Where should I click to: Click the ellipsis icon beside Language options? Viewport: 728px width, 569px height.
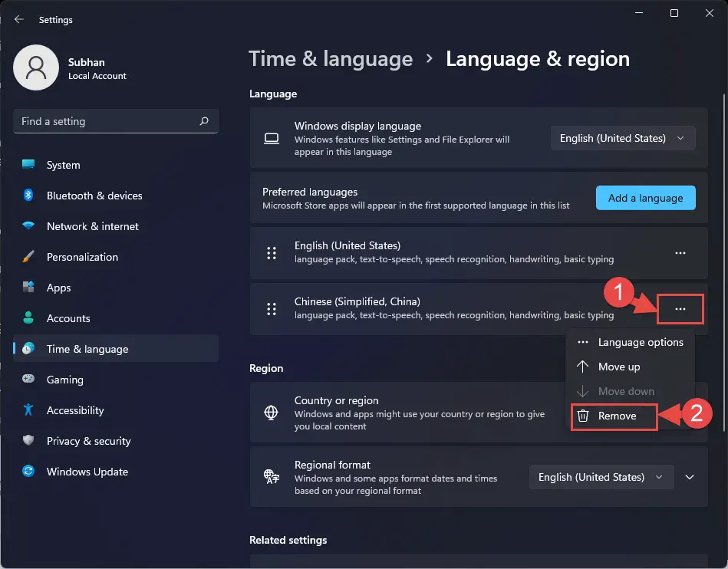583,342
